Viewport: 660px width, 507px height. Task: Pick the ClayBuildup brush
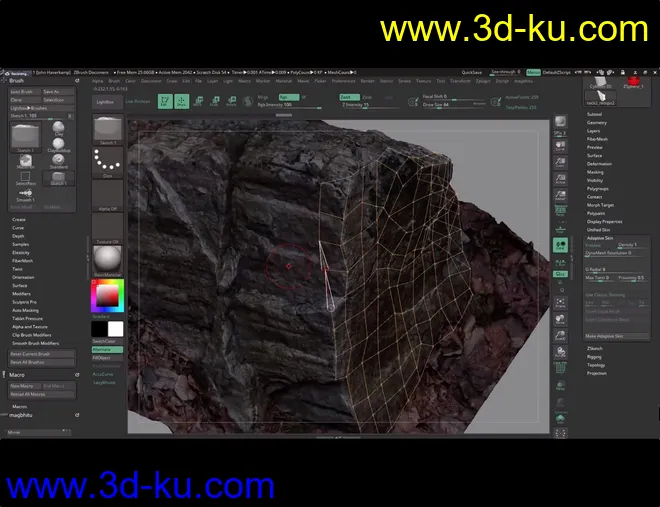[59, 145]
